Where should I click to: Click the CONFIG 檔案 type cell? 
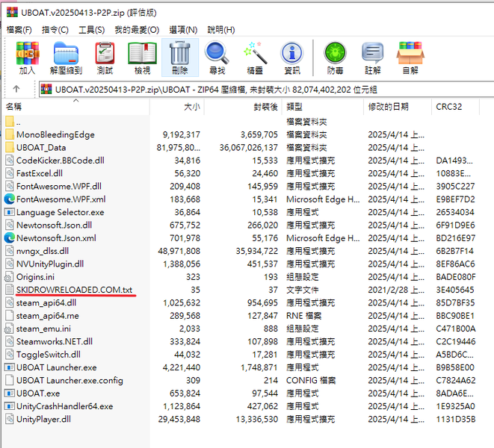pyautogui.click(x=311, y=380)
